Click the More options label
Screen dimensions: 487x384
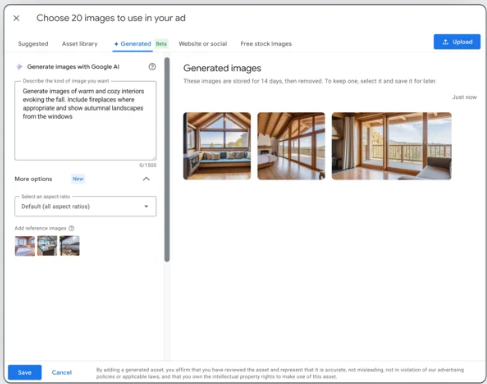point(33,179)
